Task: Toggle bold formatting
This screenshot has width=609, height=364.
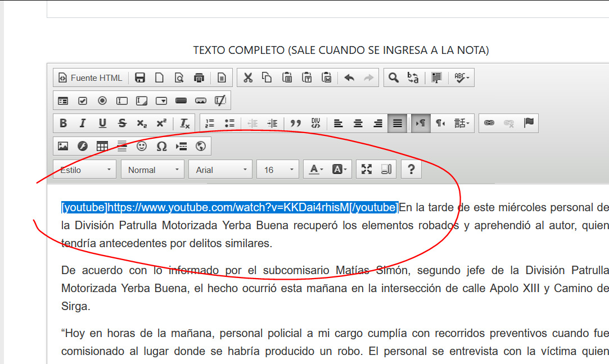Action: coord(63,124)
